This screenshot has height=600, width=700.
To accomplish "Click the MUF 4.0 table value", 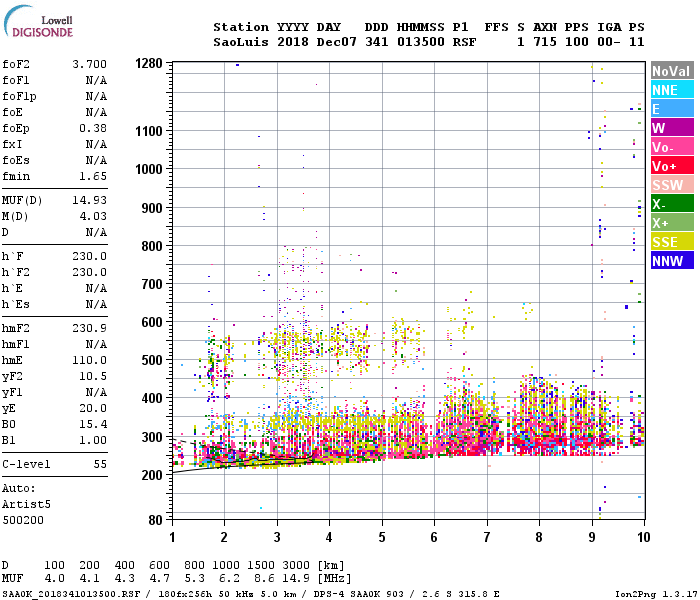I will tap(54, 579).
